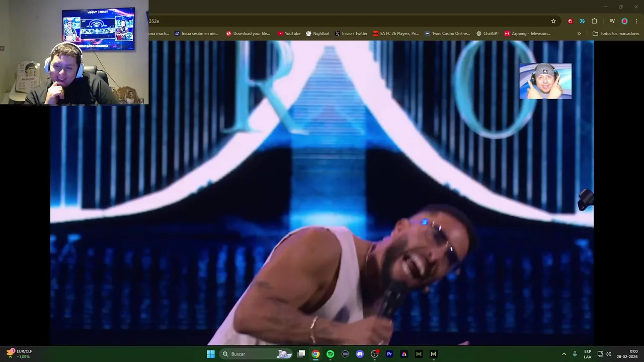This screenshot has height=362, width=644.
Task: Open the 'Inicio / Twitter' bookmark
Action: 351,34
